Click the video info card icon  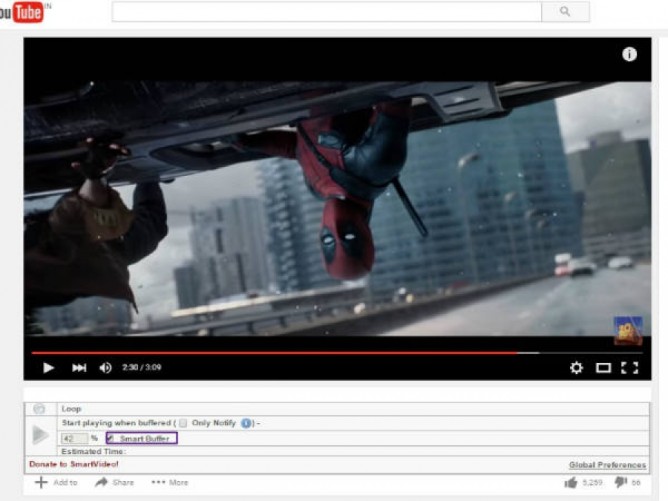(x=629, y=54)
